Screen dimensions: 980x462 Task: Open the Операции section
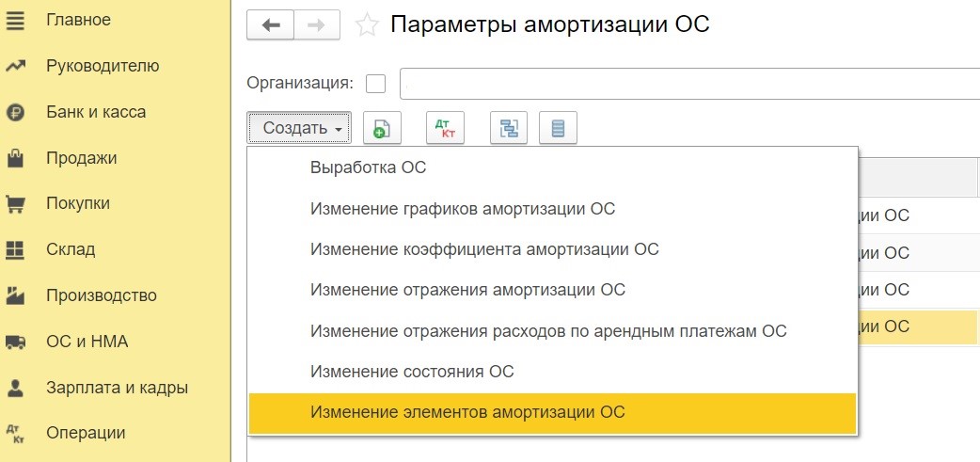point(86,433)
